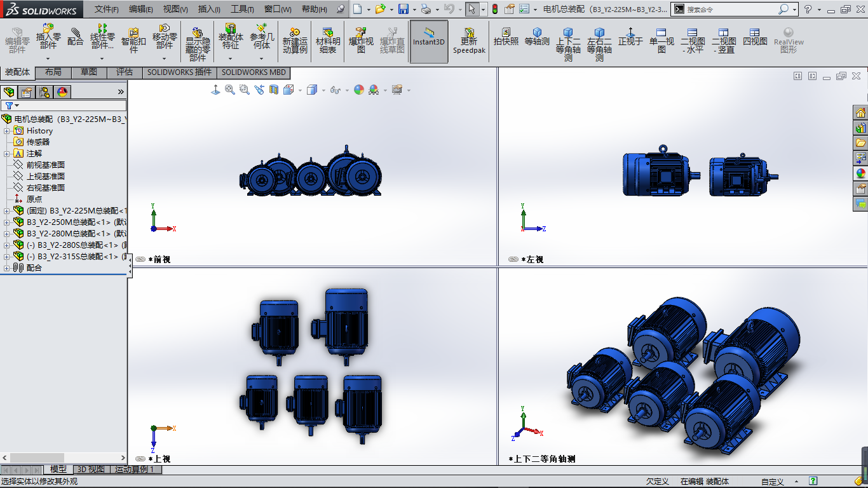Toggle the link-views chain icon beside *前视
Screen dimensions: 868x488
140,259
